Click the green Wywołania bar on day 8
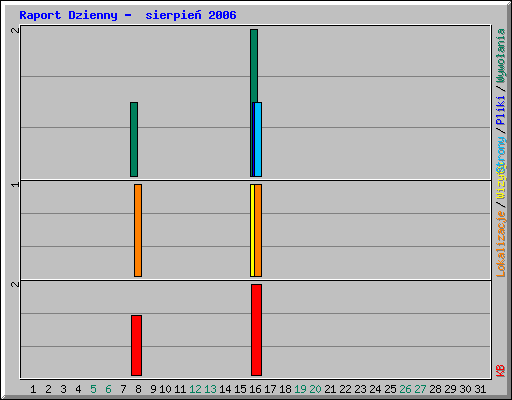Image resolution: width=512 pixels, height=400 pixels. click(134, 139)
